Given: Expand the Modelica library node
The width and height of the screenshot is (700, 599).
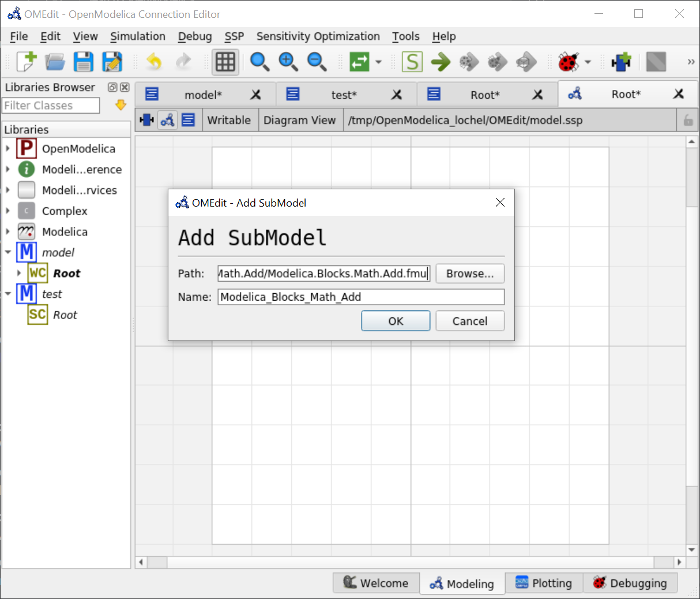Looking at the screenshot, I should 7,231.
